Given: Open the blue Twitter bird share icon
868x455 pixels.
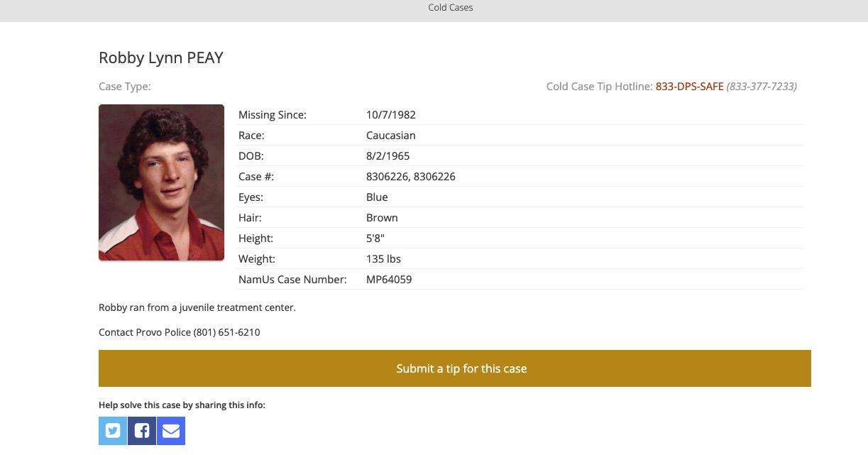Looking at the screenshot, I should (113, 431).
